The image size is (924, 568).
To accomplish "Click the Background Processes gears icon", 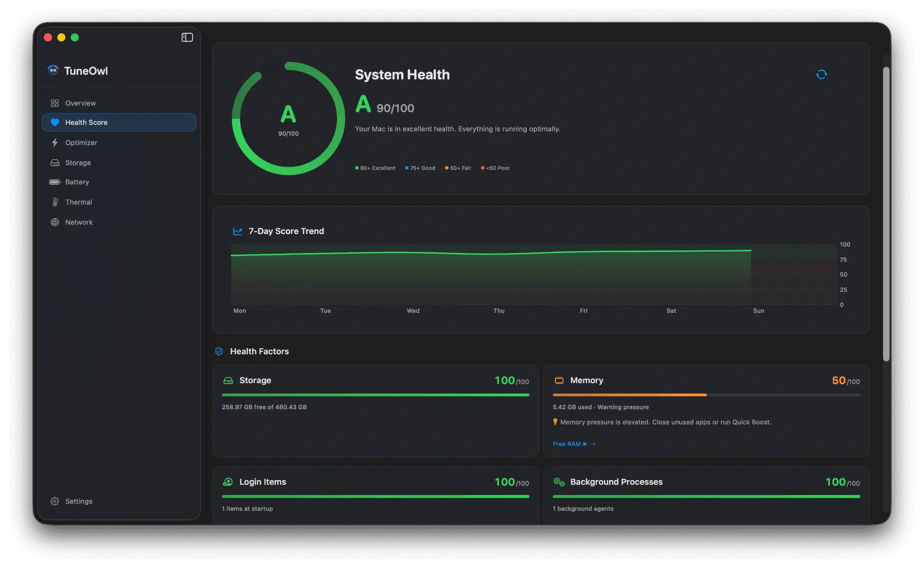I will tap(559, 482).
